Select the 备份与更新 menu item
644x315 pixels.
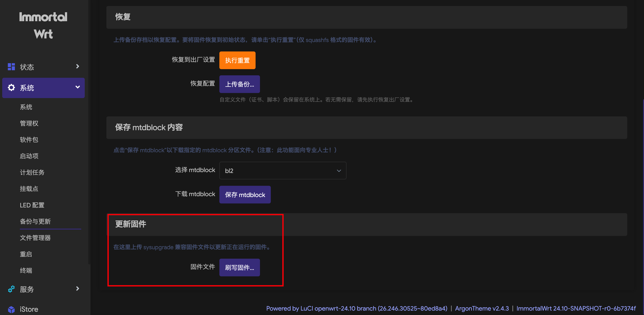tap(35, 221)
